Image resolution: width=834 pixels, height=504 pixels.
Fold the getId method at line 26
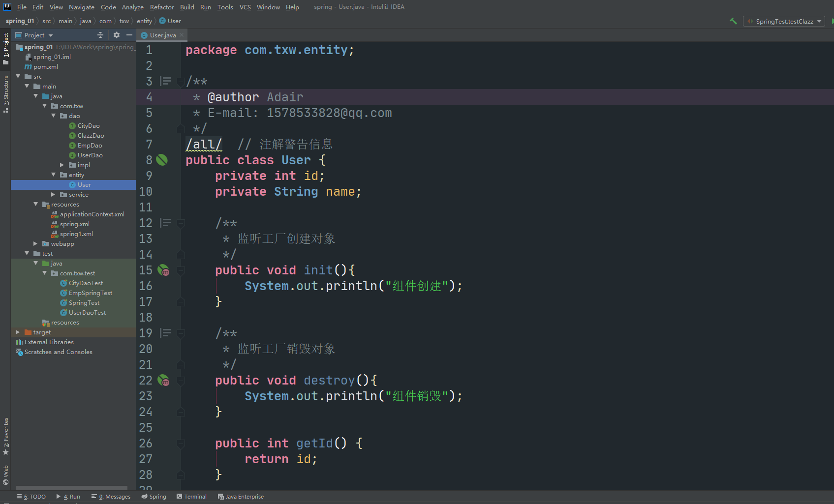(181, 443)
